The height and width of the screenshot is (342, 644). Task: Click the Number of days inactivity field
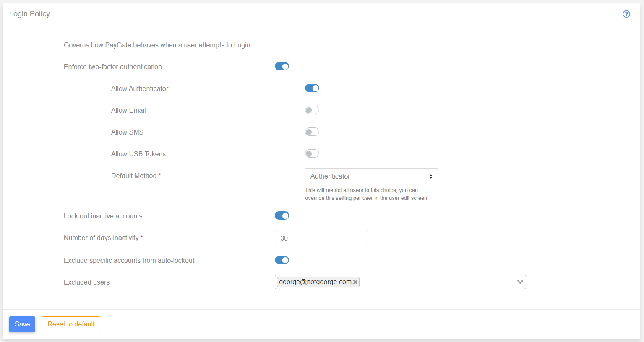321,238
